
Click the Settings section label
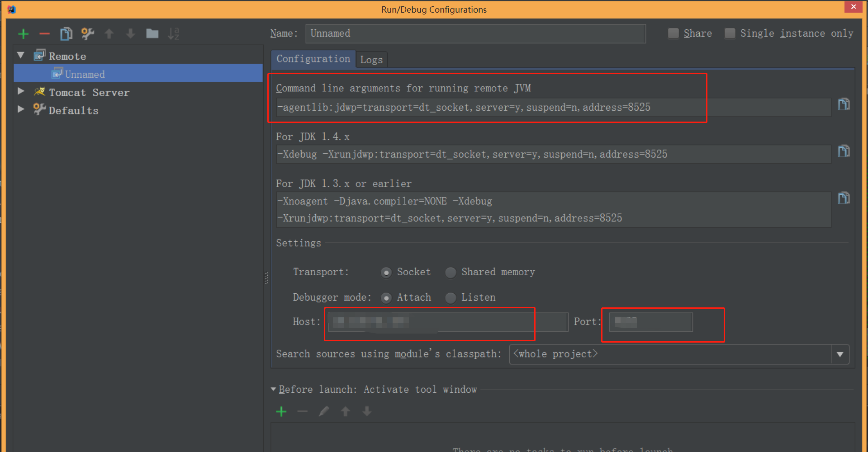click(299, 243)
